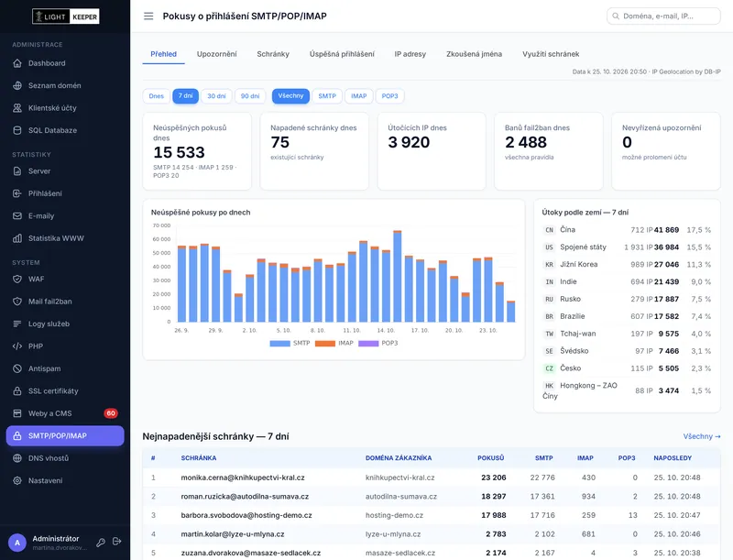
Task: Click the users icon for Klientské účty
Action: [x=17, y=108]
